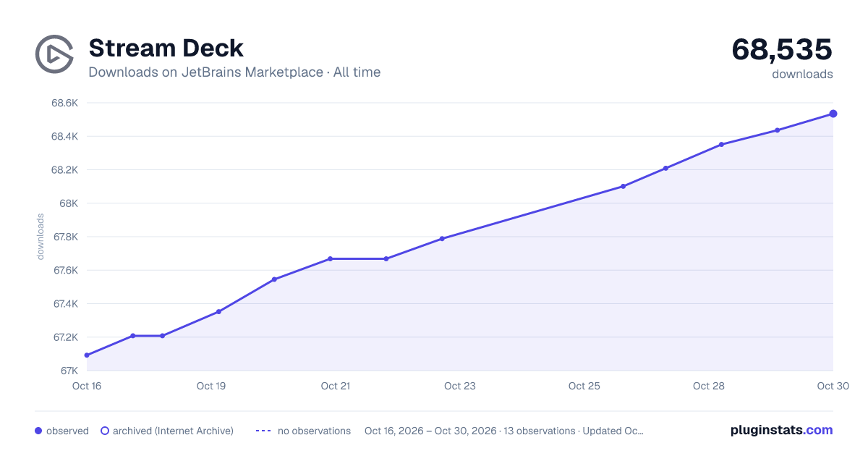Click the 67.4K y-axis label

(64, 304)
